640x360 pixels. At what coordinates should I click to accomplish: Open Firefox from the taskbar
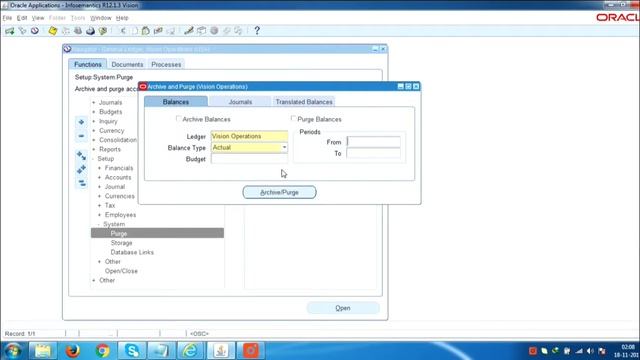(73, 351)
